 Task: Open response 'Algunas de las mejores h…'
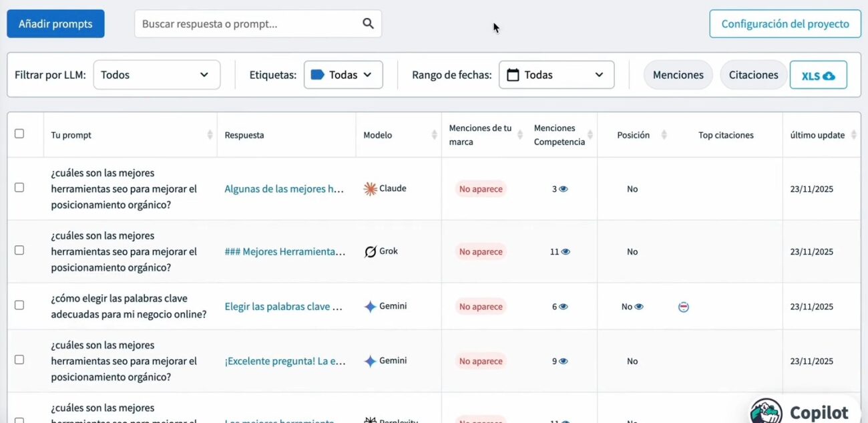[x=284, y=189]
